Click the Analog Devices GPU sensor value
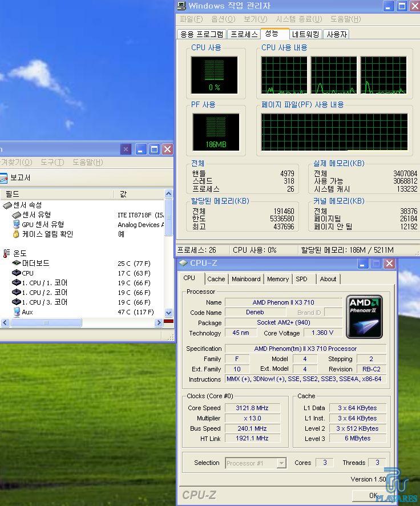The image size is (420, 506). pyautogui.click(x=141, y=225)
